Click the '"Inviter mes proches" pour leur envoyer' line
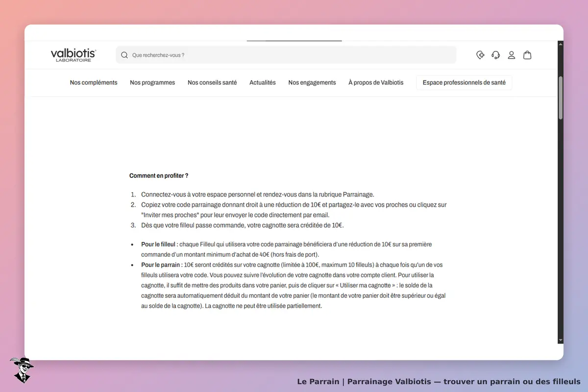Screen dimensions: 588x392 coord(235,215)
